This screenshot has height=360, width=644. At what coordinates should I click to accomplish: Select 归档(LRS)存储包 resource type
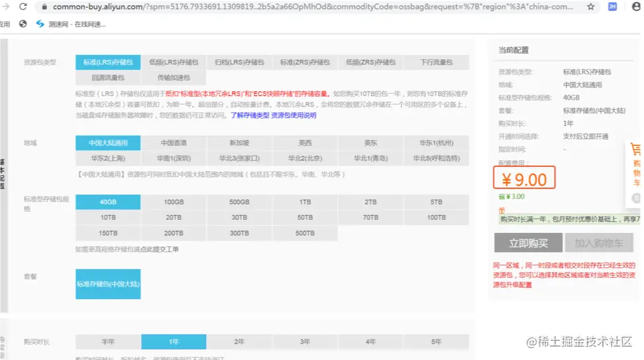(x=239, y=62)
